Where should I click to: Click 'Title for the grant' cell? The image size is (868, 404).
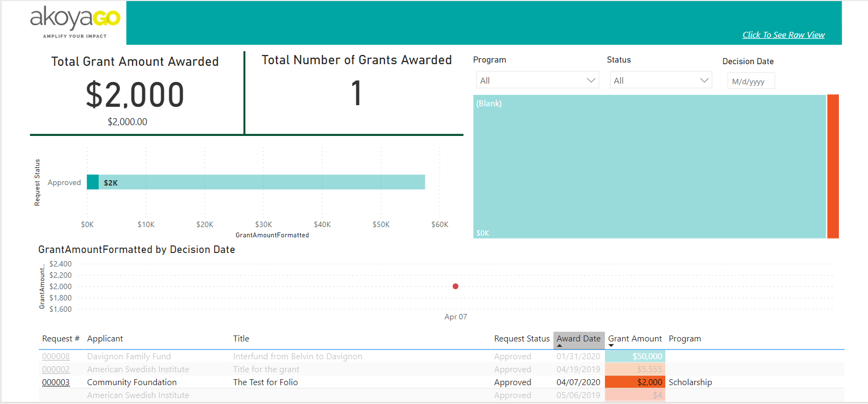point(266,369)
